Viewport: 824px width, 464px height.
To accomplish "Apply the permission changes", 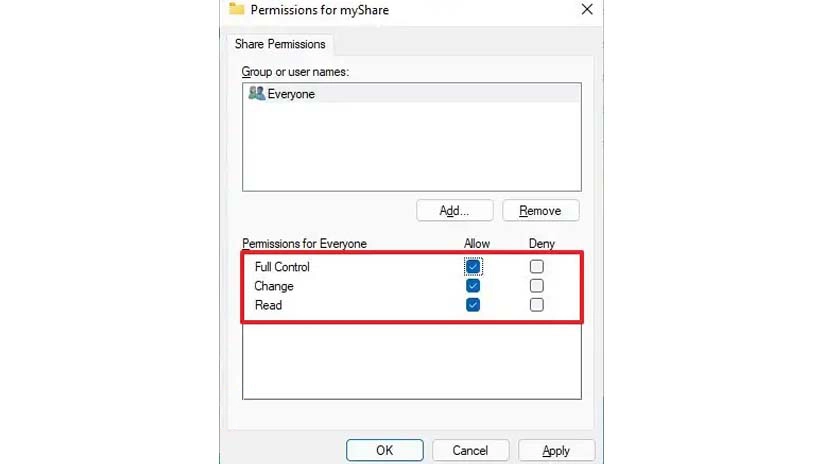I will pos(556,450).
